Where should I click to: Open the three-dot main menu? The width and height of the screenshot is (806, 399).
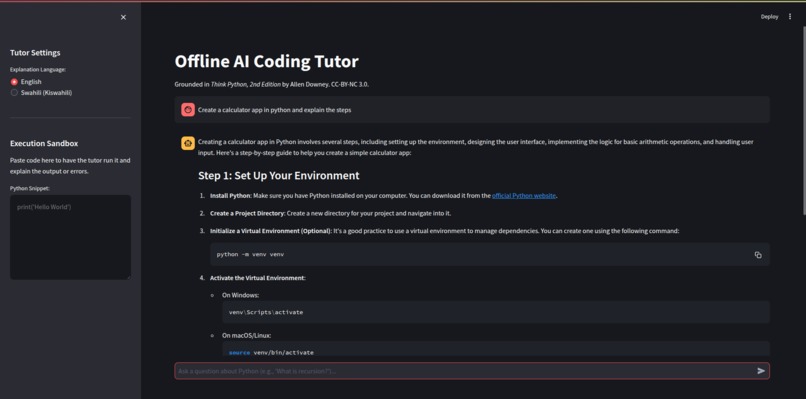pyautogui.click(x=790, y=16)
